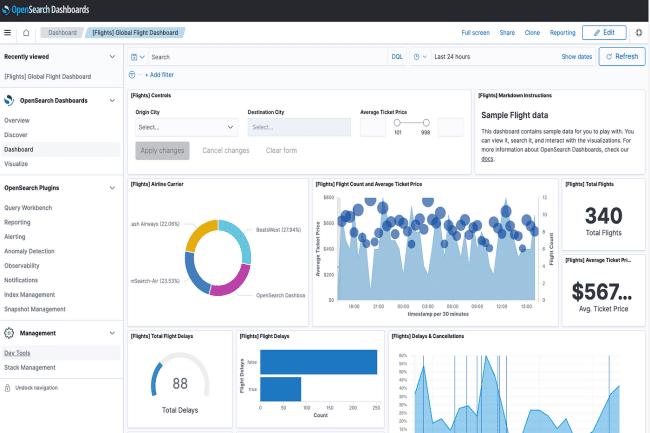
Task: Open Visualize in the sidebar
Action: point(16,164)
